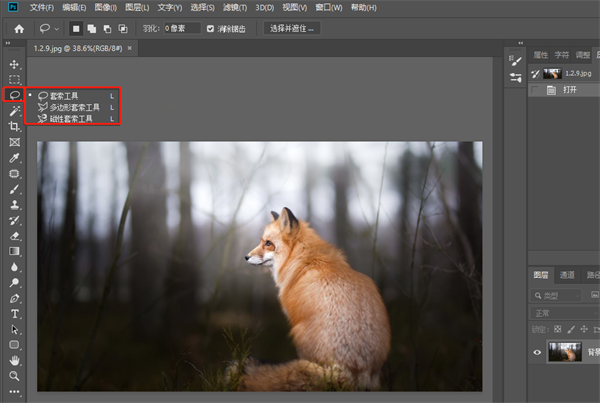Choose the New Selection mode square button

[x=76, y=28]
